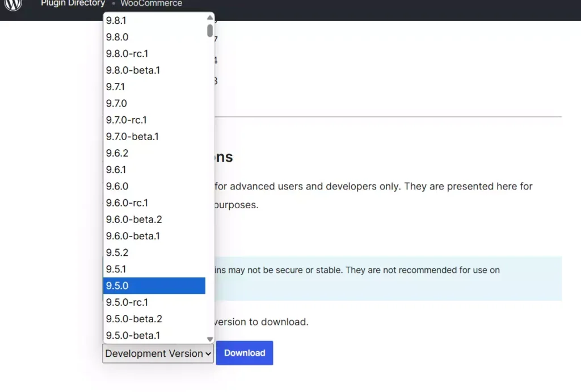Choose version 9.6.0-rc.1
Viewport: 581px width, 392px height.
[x=154, y=203]
